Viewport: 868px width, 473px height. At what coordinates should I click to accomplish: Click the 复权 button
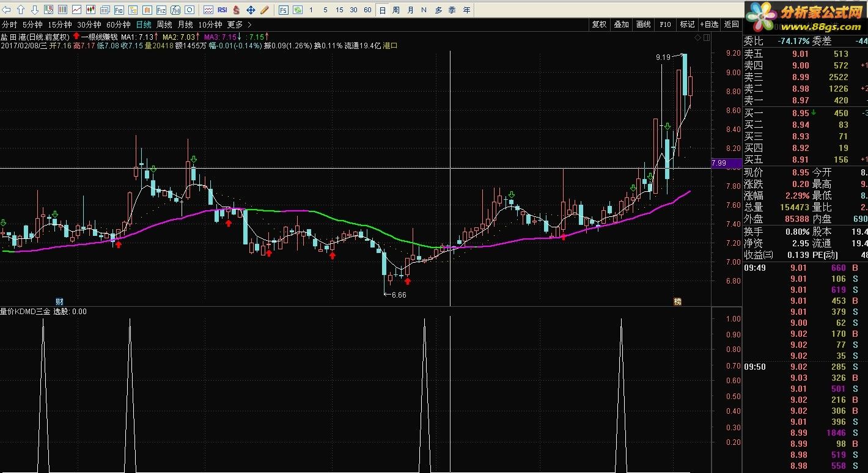coord(599,24)
